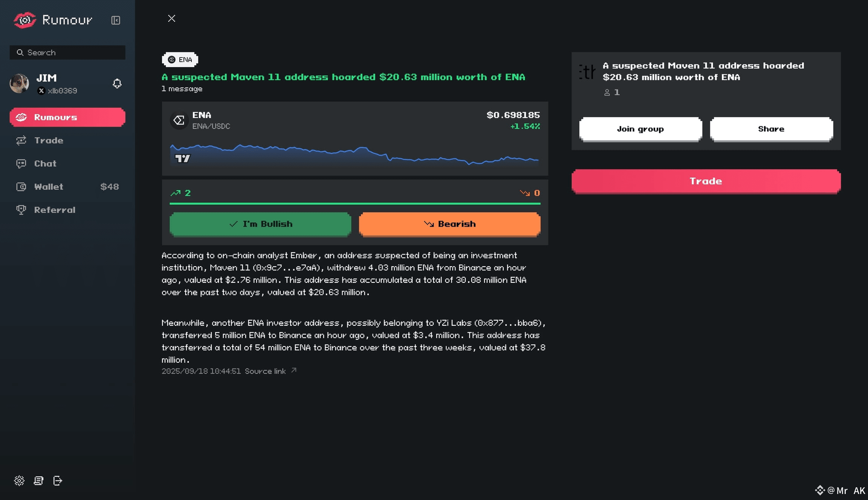This screenshot has height=500, width=868.
Task: Click the ENA token icon in price card
Action: tap(179, 120)
